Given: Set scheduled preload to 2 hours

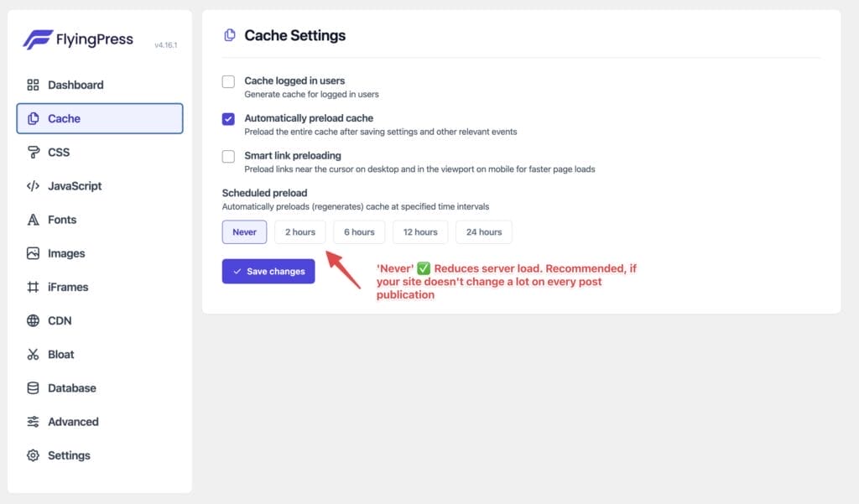Looking at the screenshot, I should point(299,232).
